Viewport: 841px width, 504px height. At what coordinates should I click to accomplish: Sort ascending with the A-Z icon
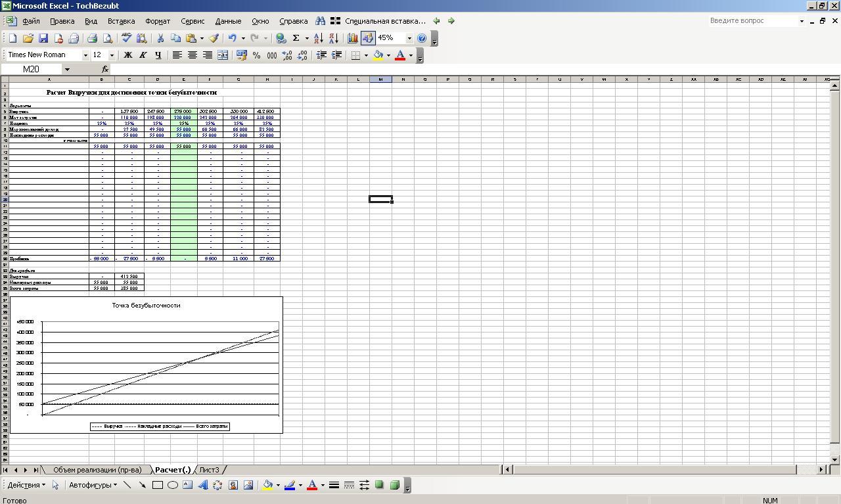click(318, 38)
